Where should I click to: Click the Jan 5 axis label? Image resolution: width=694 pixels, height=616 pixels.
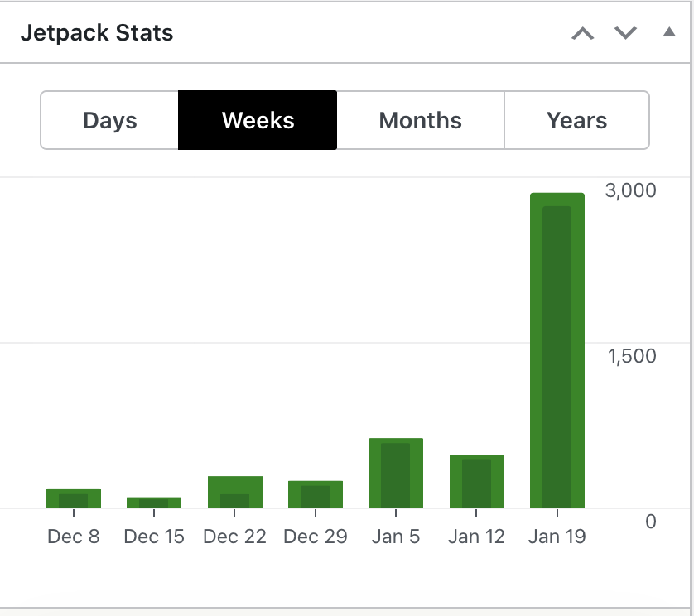pos(396,537)
